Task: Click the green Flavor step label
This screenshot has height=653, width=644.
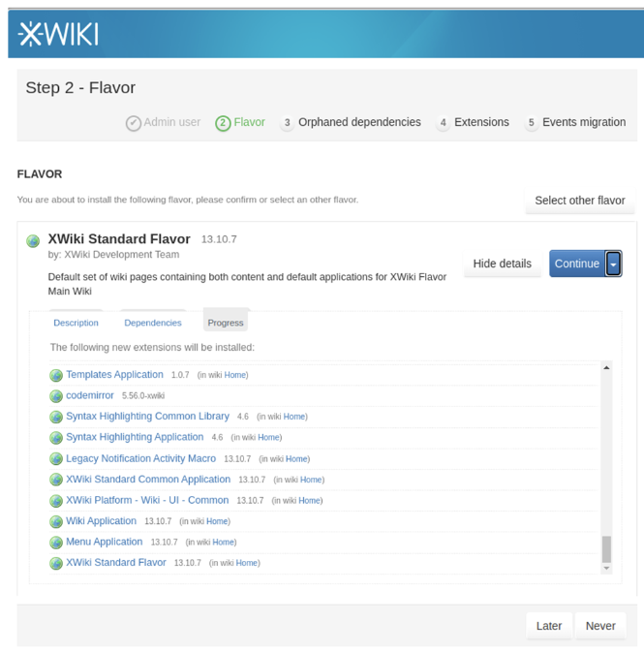Action: (x=249, y=122)
